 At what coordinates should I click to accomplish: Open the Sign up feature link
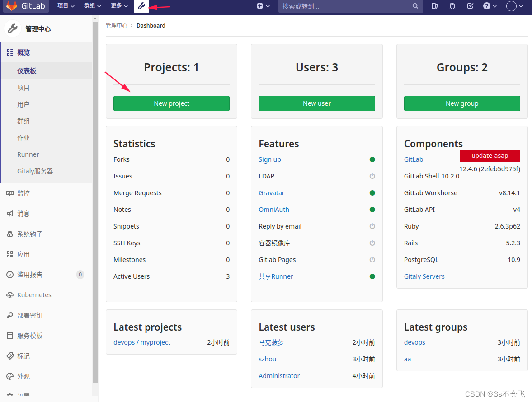(x=270, y=159)
